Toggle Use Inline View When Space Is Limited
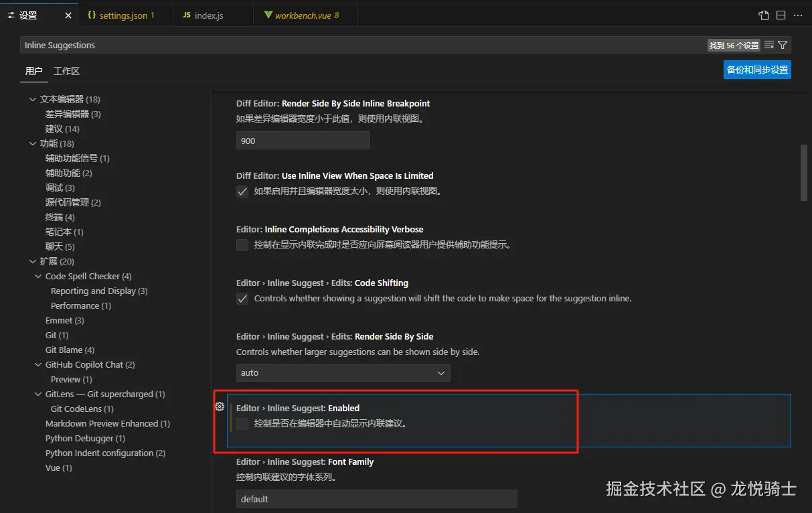Image resolution: width=812 pixels, height=513 pixels. 242,191
